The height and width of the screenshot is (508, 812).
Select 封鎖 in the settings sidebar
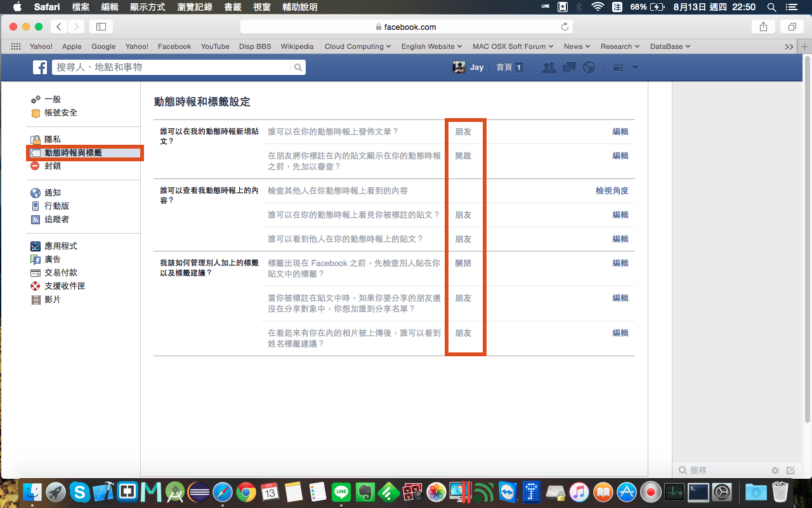53,166
